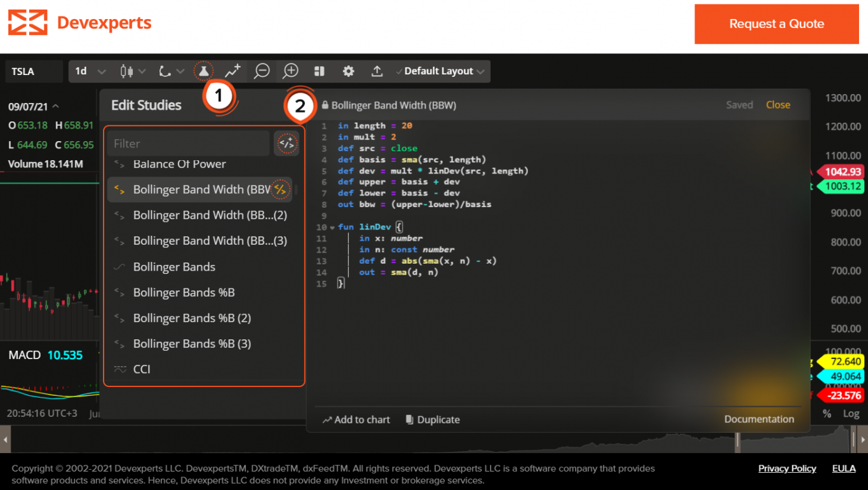Click the export chart icon
The height and width of the screenshot is (490, 868).
point(377,71)
